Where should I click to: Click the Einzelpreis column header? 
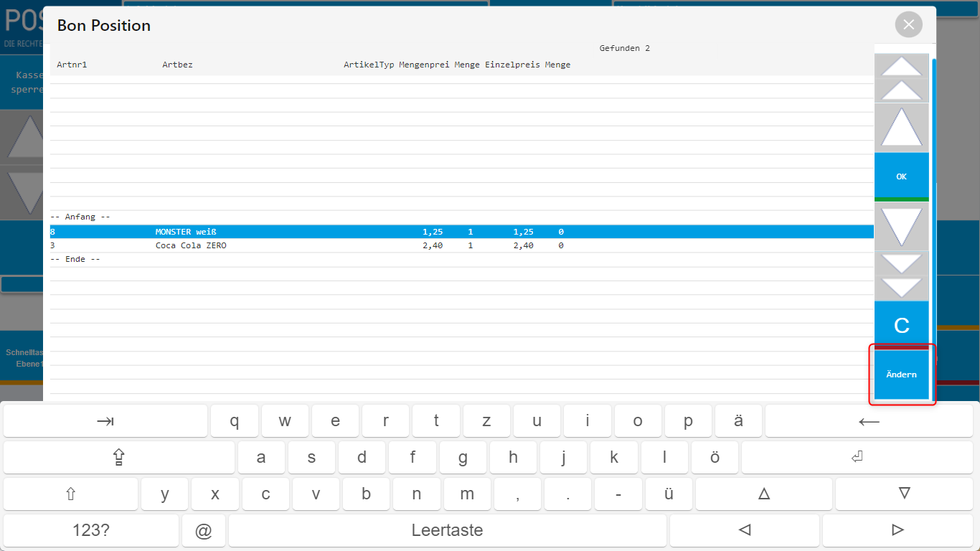point(512,65)
